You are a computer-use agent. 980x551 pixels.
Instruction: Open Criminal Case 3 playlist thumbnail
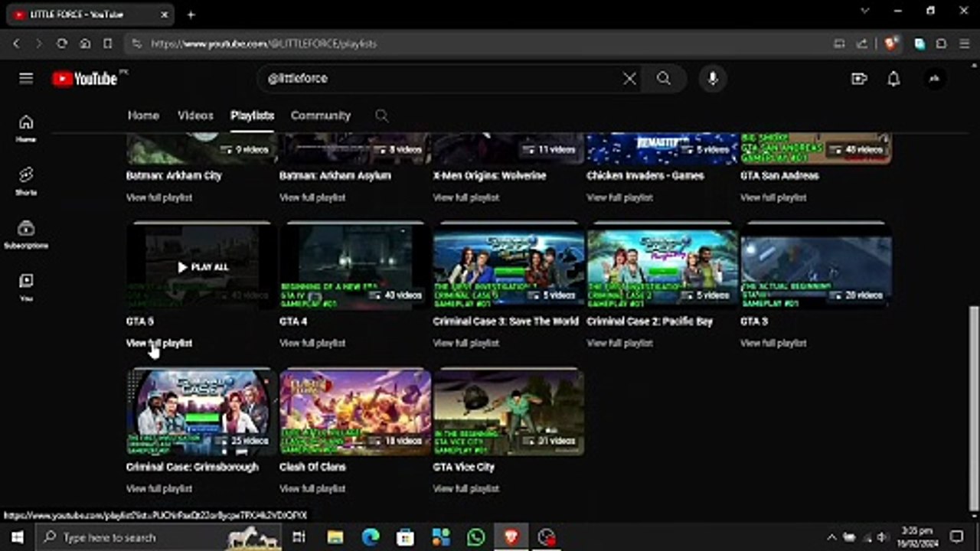(508, 266)
